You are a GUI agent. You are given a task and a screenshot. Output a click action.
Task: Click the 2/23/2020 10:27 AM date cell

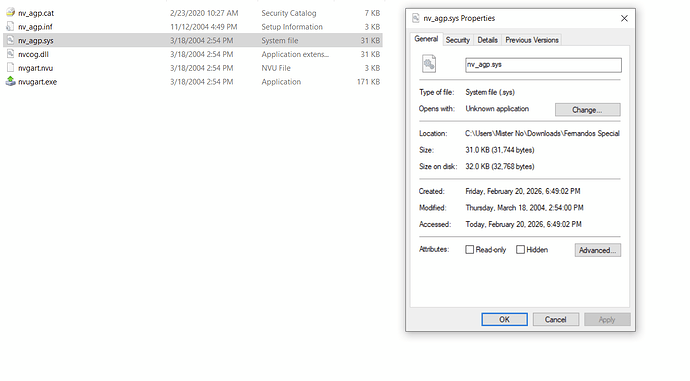(x=204, y=13)
